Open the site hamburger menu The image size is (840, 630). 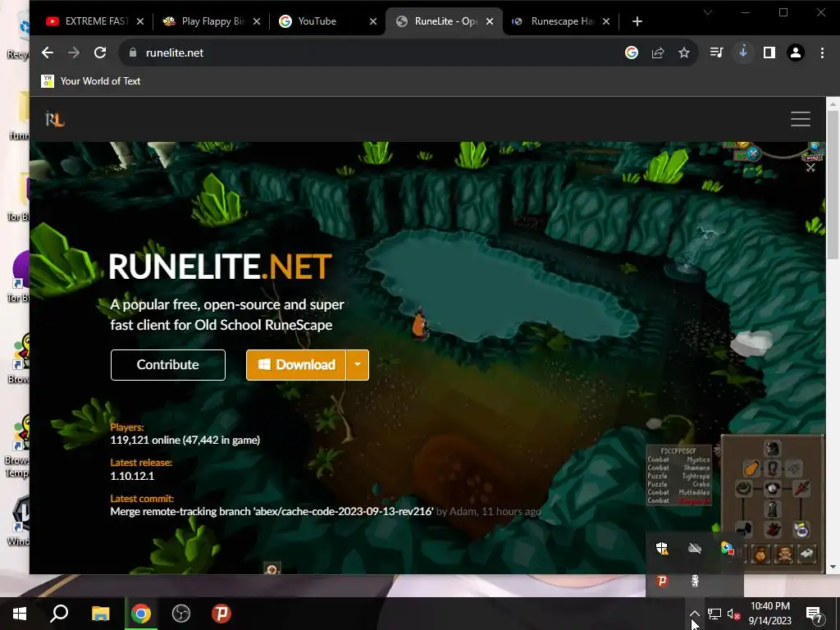801,119
